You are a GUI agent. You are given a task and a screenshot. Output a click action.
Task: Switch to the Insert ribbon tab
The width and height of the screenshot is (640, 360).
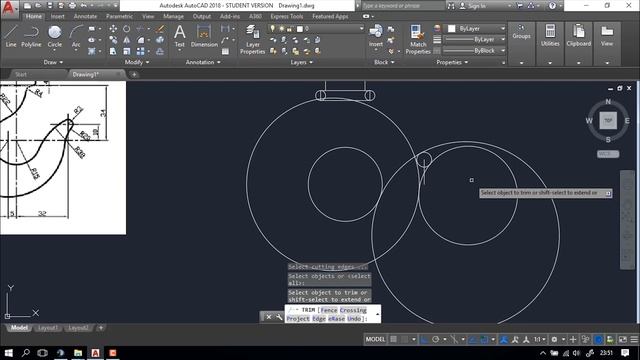[58, 16]
